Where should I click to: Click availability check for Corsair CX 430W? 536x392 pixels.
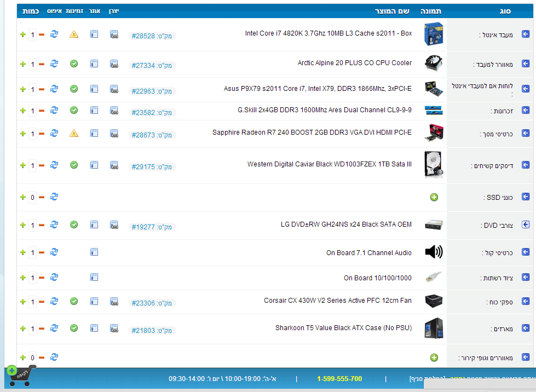[x=74, y=301]
